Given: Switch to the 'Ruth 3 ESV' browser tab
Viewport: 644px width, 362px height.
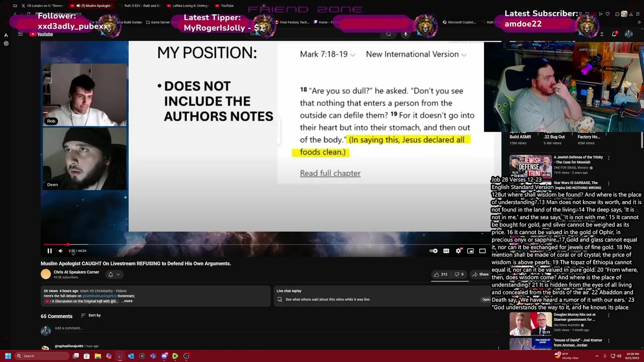Looking at the screenshot, I should pos(141,6).
